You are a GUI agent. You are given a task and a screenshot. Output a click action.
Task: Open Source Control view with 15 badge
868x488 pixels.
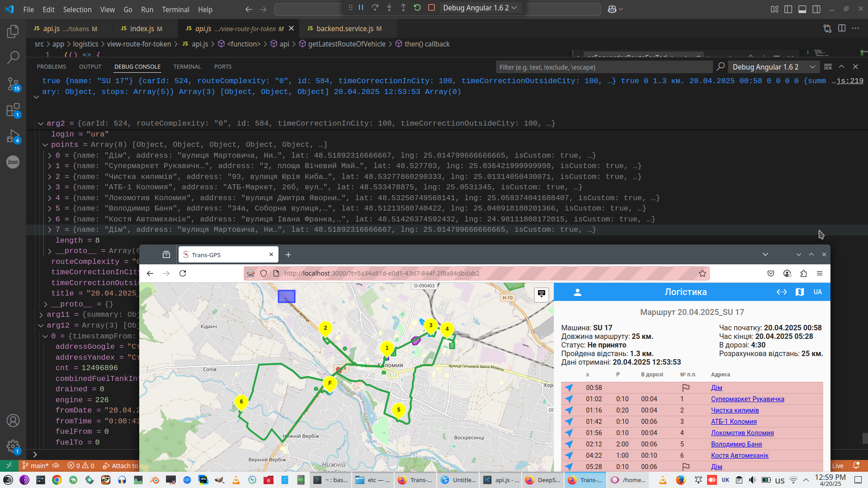13,84
